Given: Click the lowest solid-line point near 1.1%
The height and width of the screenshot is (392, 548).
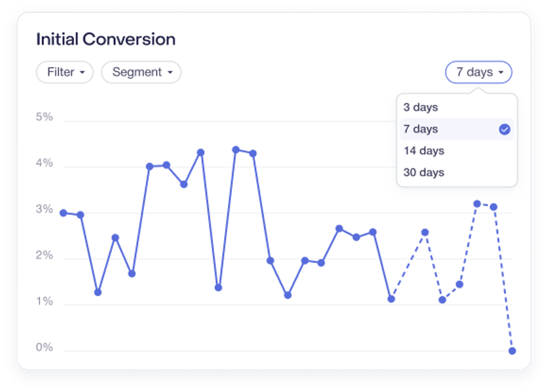Looking at the screenshot, I should (x=391, y=299).
